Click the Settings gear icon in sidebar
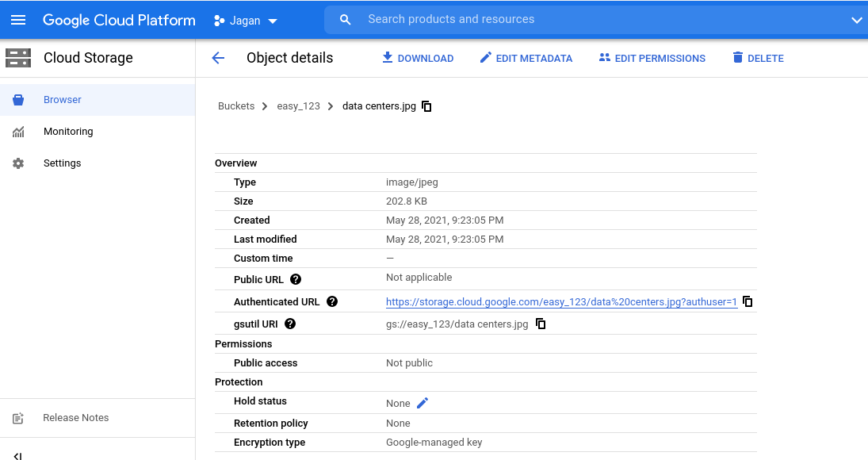868x460 pixels. (x=18, y=163)
